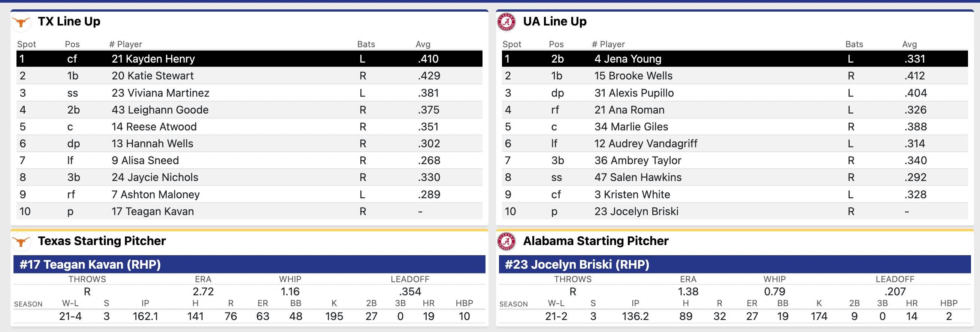
Task: Click the Alabama logo beside Alabama Starting Pitcher
Action: click(506, 241)
